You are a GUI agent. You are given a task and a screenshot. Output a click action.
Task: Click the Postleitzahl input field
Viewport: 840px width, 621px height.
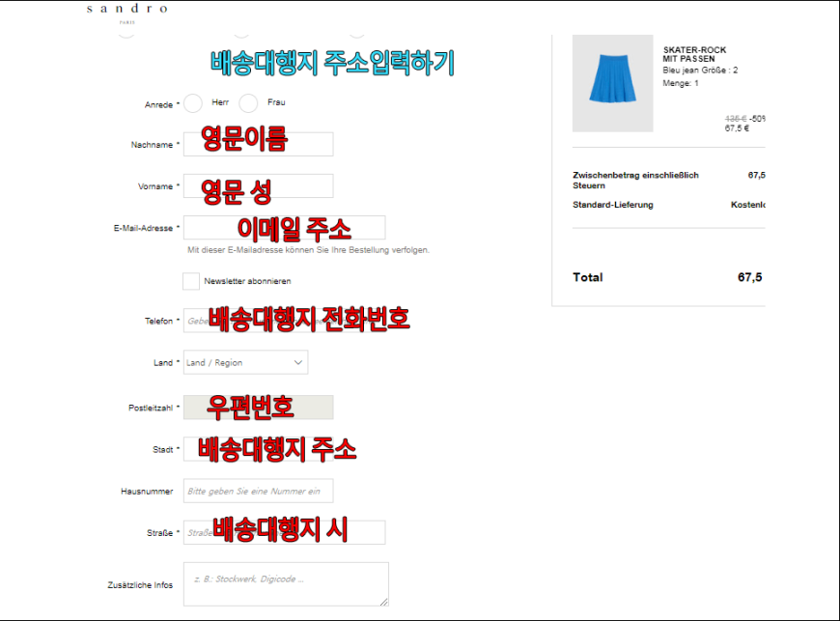(258, 408)
